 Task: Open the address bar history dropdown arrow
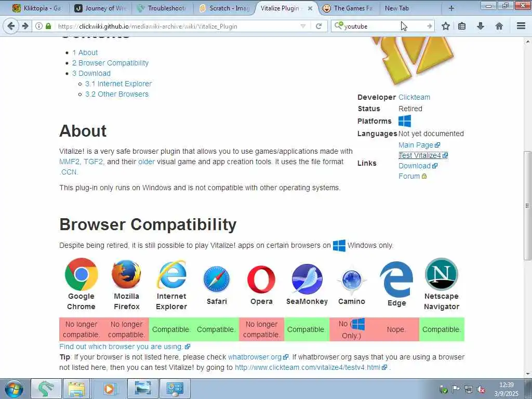click(x=303, y=26)
